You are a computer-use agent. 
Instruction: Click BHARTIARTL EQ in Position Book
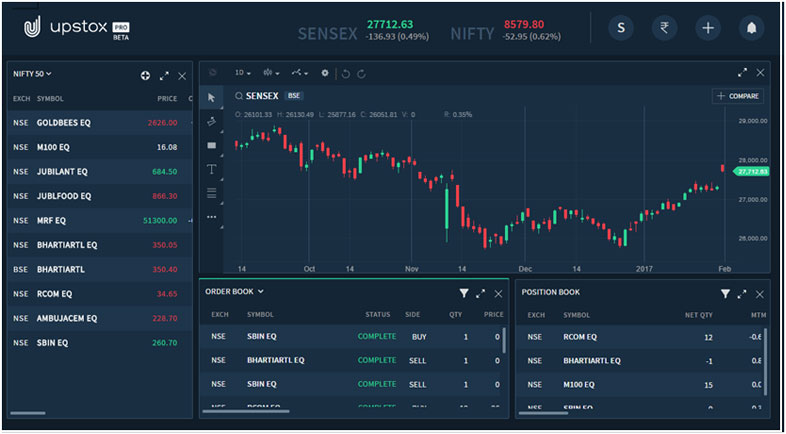coord(639,361)
